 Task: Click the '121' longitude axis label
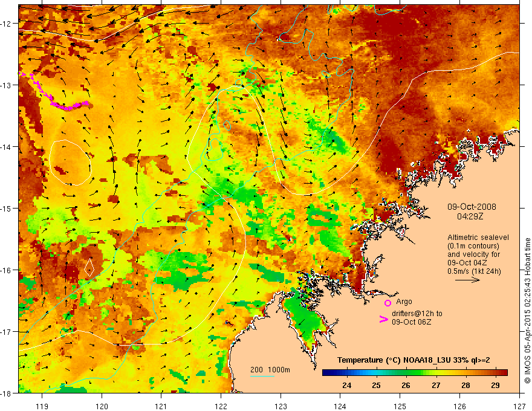click(161, 406)
